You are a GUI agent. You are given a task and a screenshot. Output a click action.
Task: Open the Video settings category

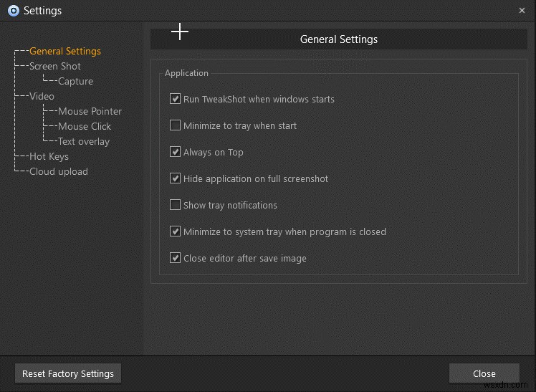click(42, 96)
